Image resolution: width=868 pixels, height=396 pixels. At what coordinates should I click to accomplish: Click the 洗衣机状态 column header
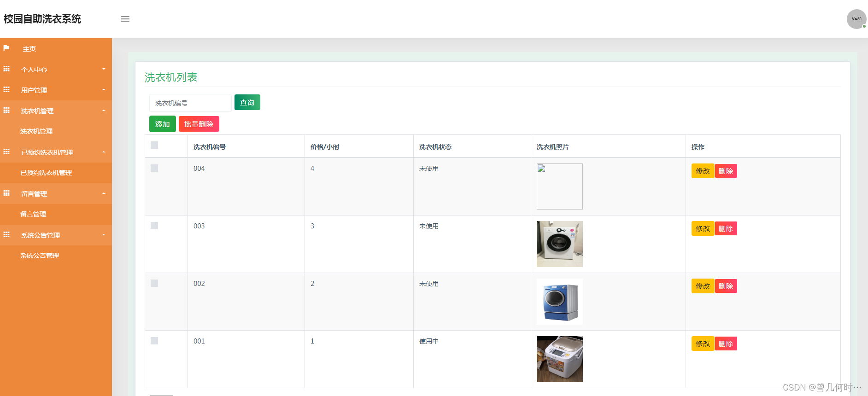435,147
